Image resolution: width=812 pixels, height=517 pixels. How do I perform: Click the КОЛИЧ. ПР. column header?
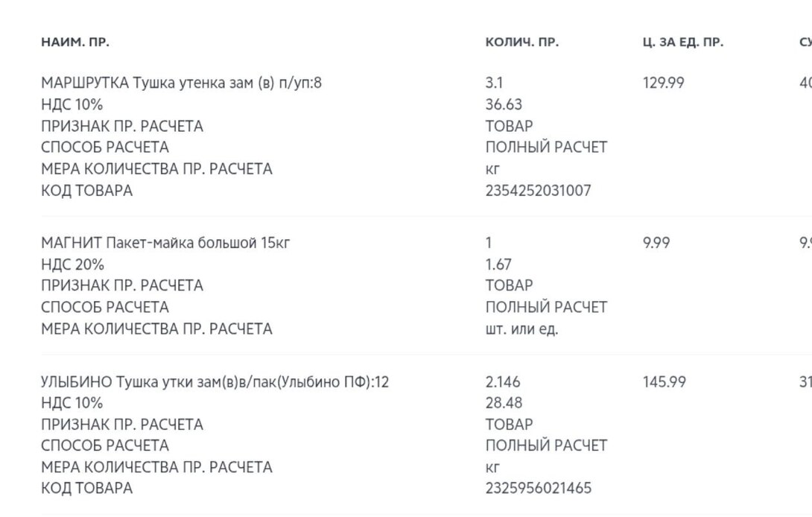pos(521,42)
